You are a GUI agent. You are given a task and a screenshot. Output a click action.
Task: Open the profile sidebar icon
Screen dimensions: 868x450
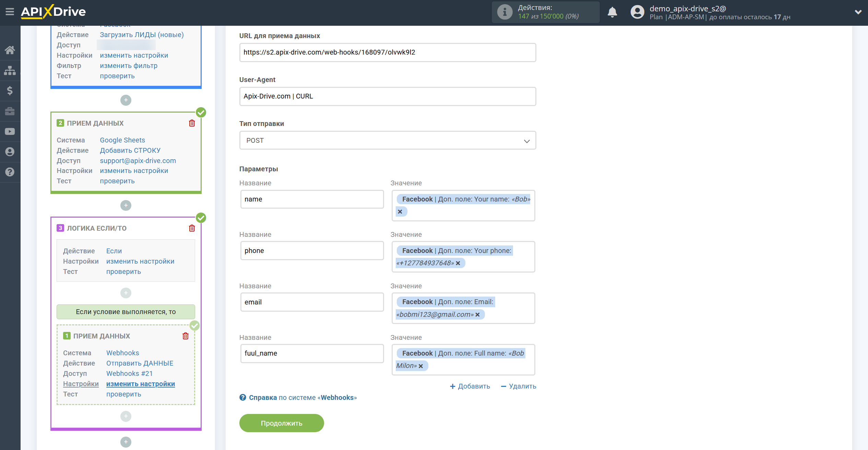tap(10, 152)
